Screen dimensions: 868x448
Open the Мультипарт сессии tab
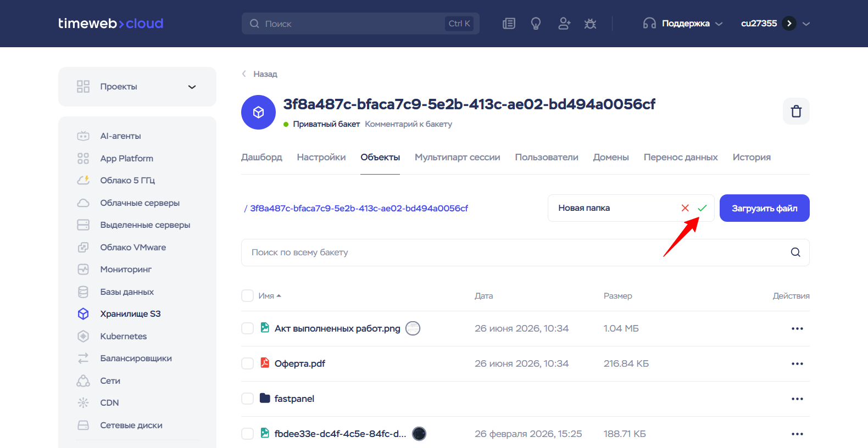tap(457, 158)
